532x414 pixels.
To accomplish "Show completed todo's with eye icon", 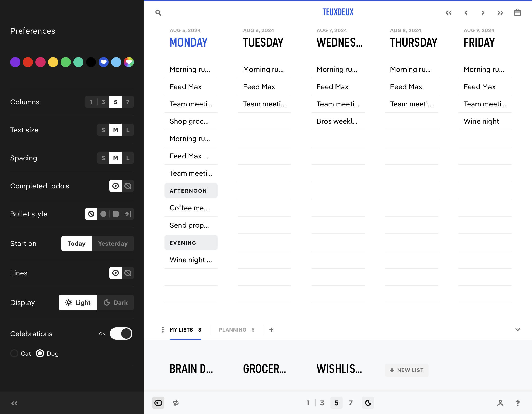I will [116, 186].
